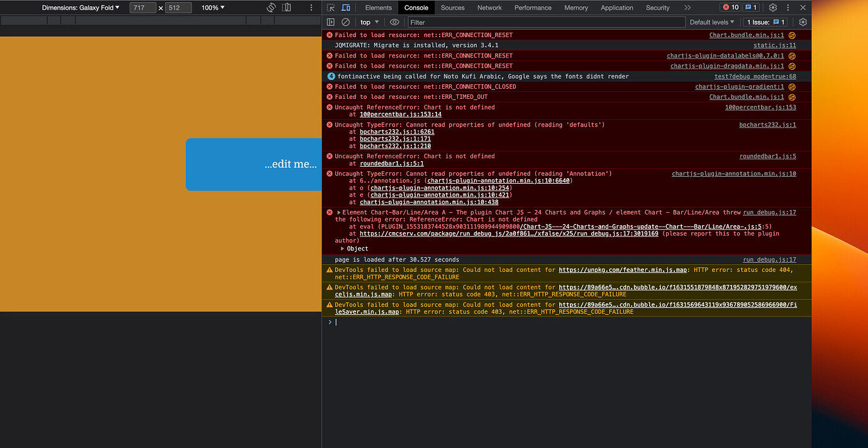This screenshot has height=448, width=868.
Task: Switch to the Sources tab
Action: tap(452, 8)
